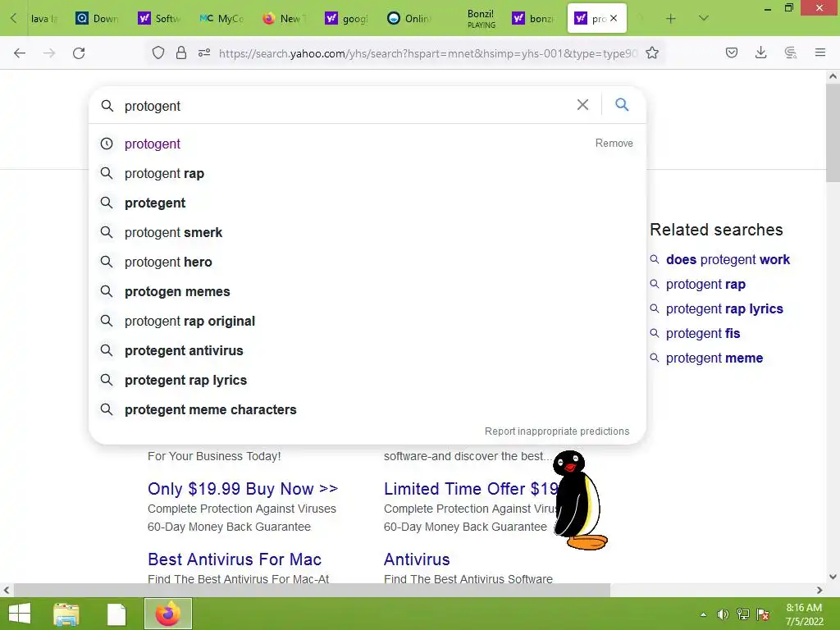Click the Pingu penguin desktop character
The width and height of the screenshot is (840, 630).
point(578,501)
